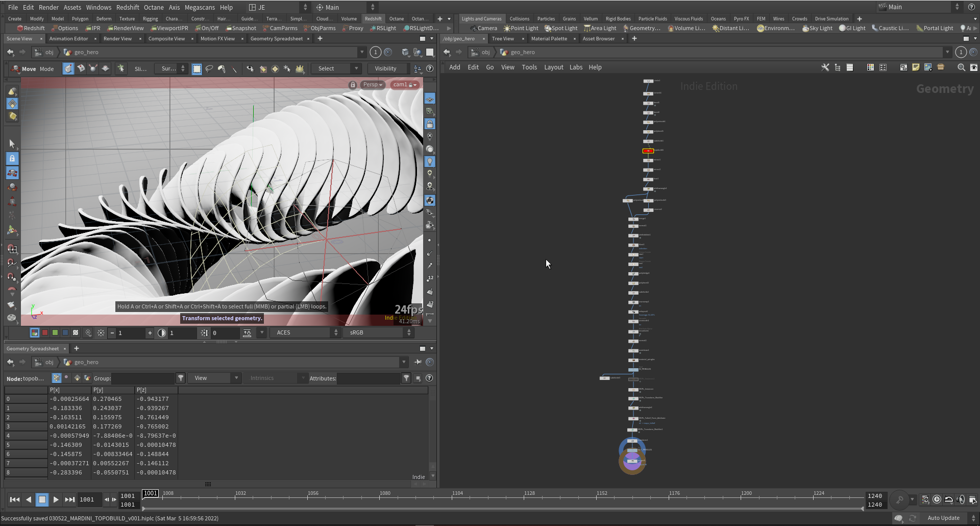Open network display options eye icon
Screen dimensions: 980x526
click(973, 67)
